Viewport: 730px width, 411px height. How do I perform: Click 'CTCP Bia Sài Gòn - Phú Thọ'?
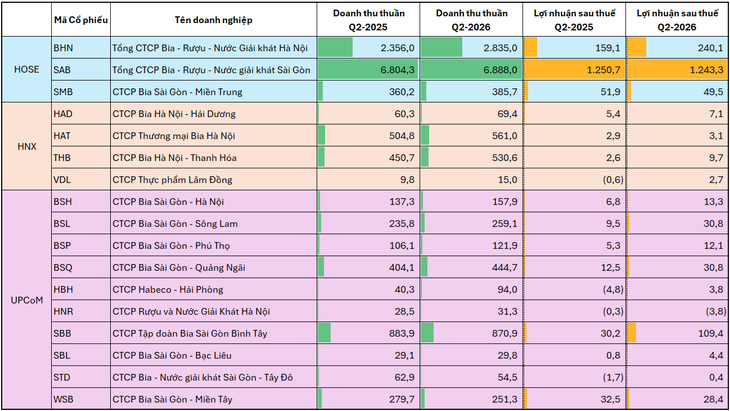click(x=171, y=245)
